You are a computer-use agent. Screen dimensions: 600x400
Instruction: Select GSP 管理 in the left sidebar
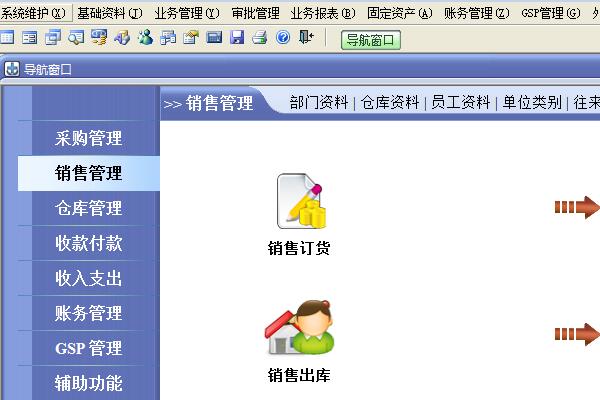(88, 348)
